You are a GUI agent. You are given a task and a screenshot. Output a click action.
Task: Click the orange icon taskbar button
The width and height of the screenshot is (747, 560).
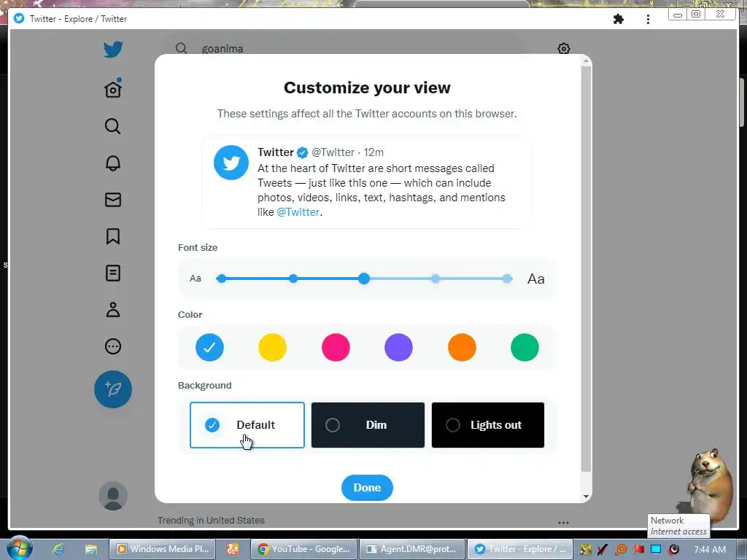pos(233,549)
